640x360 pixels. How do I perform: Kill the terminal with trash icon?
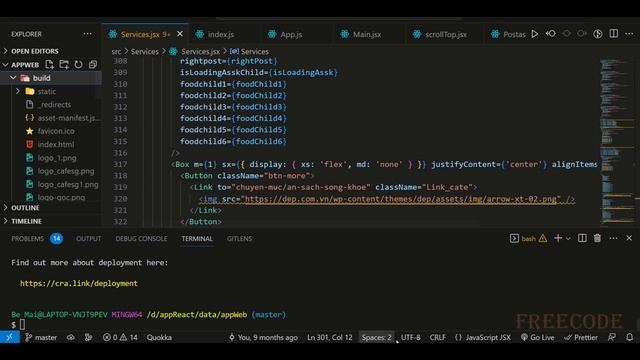click(x=597, y=238)
